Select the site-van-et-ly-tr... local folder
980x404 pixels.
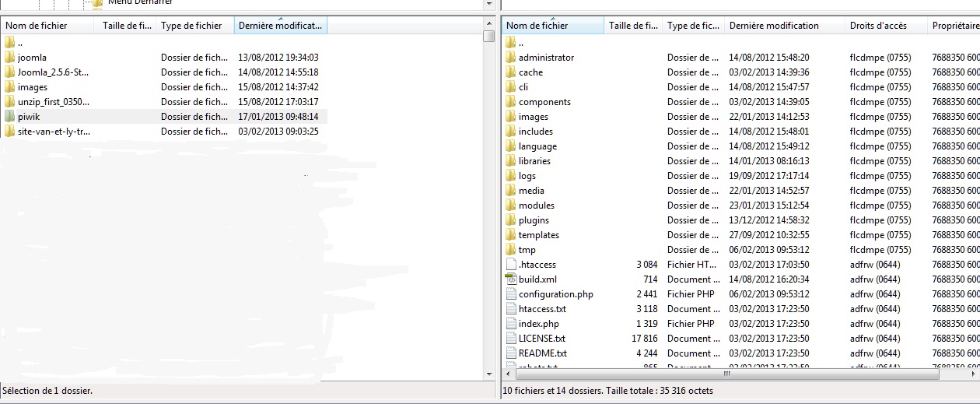tap(54, 132)
